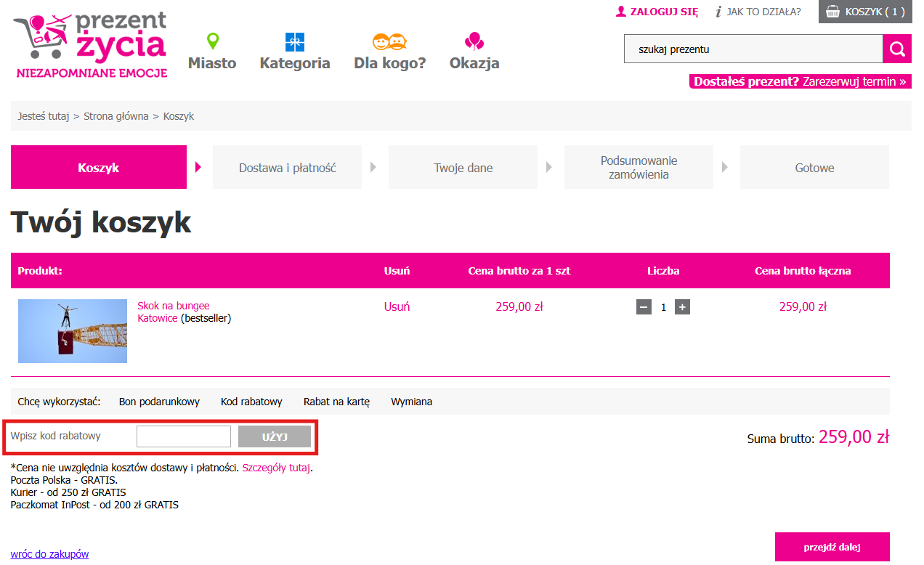The height and width of the screenshot is (565, 924).
Task: Open the Okazja balloons menu
Action: (474, 52)
